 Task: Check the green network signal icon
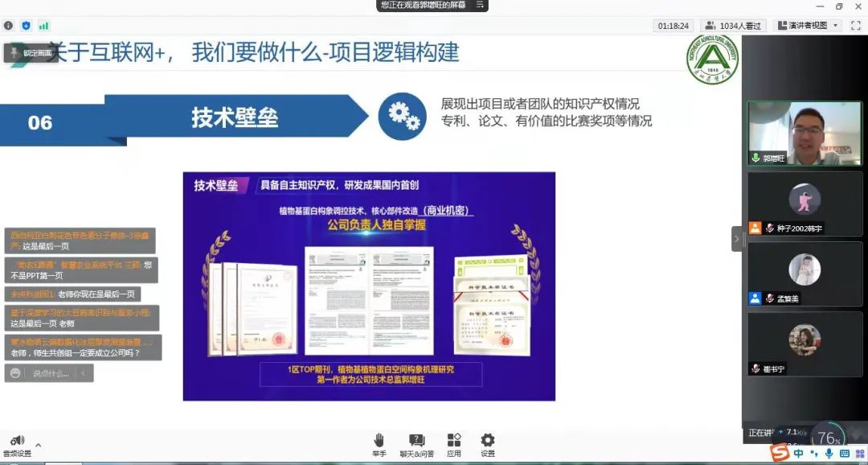[x=43, y=26]
